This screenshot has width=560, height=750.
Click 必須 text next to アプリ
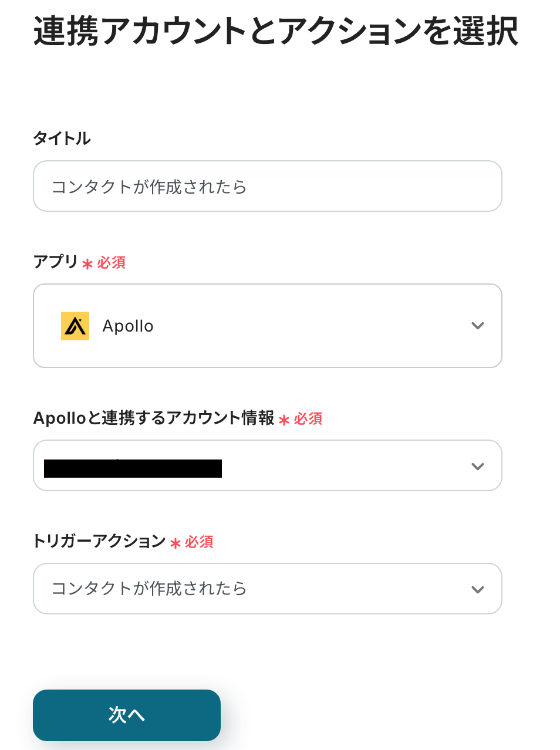[x=112, y=263]
